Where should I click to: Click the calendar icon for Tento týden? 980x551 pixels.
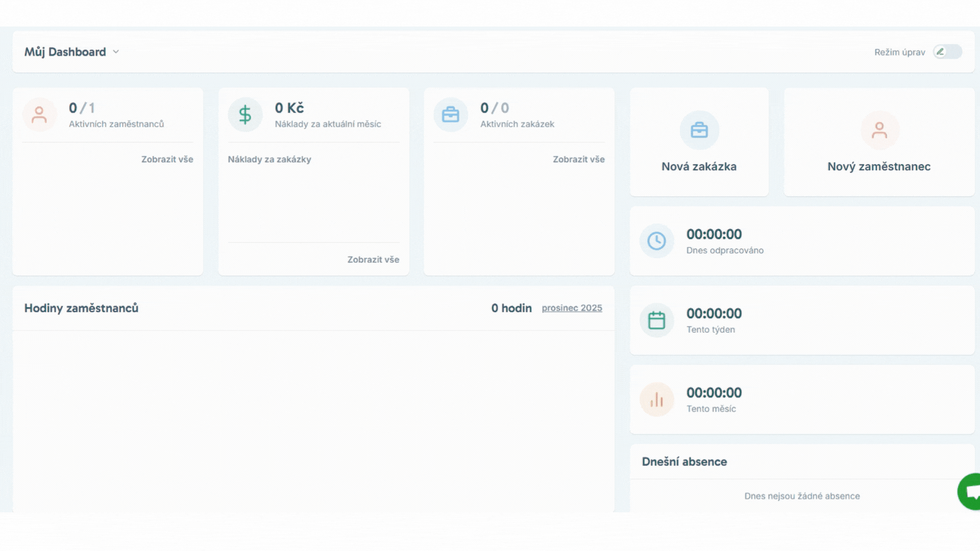tap(656, 320)
